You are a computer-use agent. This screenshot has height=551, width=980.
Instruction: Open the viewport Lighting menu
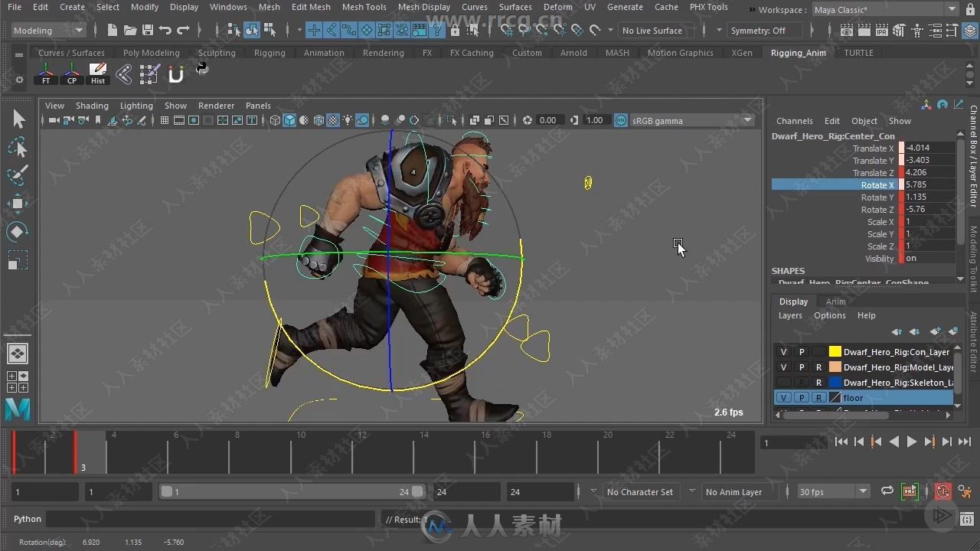click(x=136, y=106)
